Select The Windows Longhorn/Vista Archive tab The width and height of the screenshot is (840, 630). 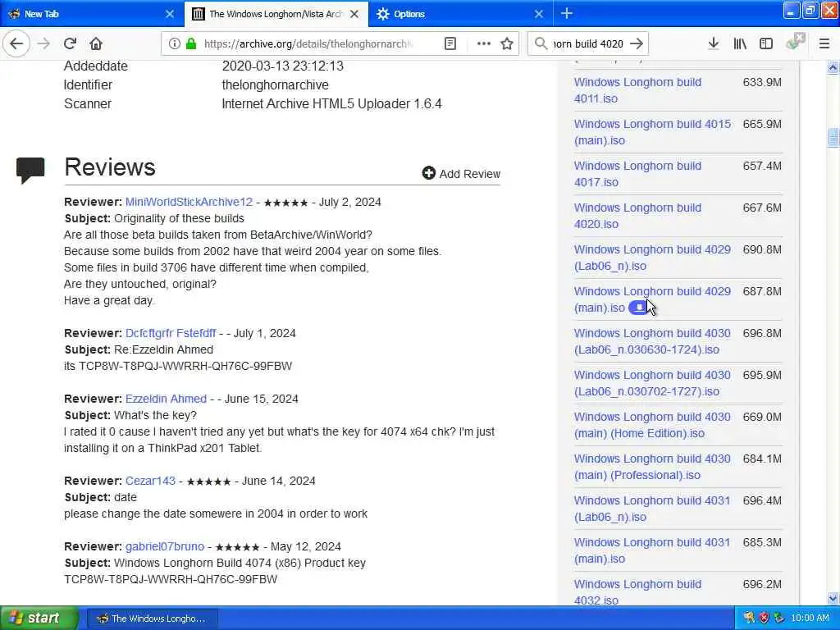[x=276, y=14]
